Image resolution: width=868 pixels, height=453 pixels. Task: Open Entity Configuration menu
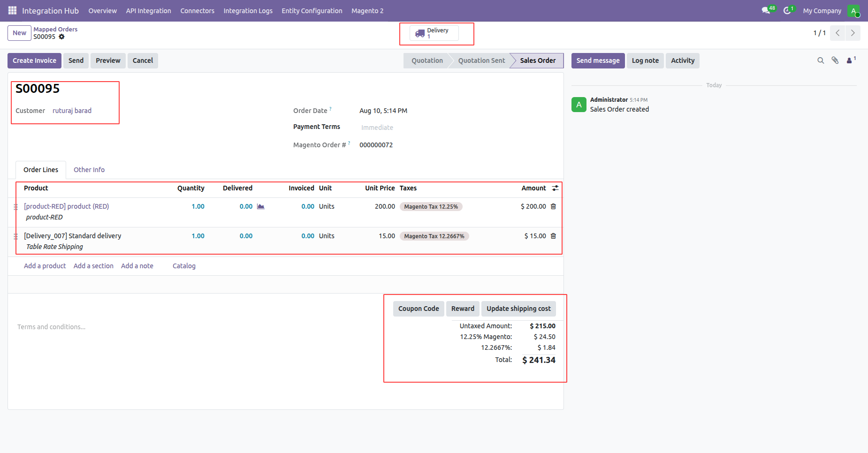click(312, 11)
